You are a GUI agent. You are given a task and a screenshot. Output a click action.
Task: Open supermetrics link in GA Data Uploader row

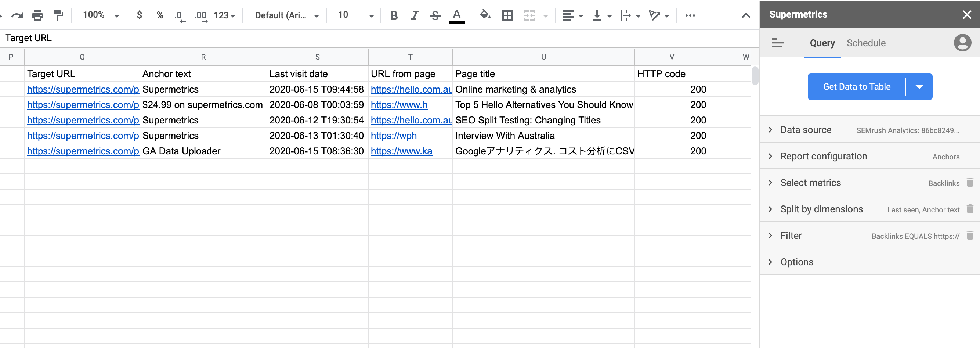coord(83,151)
